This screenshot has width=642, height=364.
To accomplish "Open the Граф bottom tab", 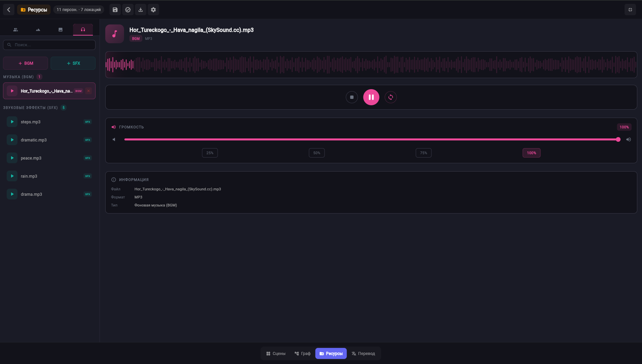I will [x=302, y=354].
